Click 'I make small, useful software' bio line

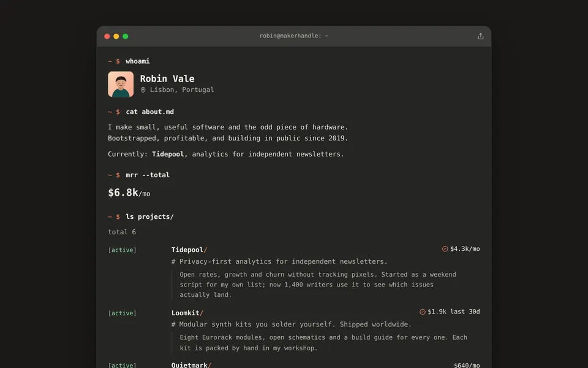coord(228,128)
